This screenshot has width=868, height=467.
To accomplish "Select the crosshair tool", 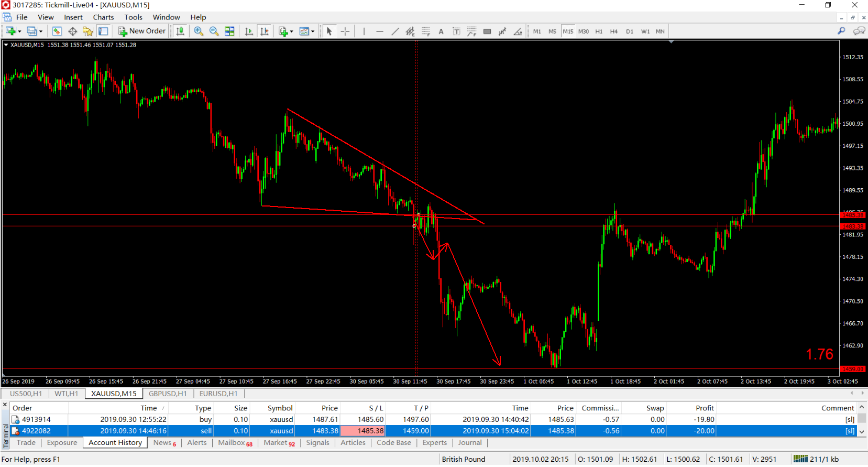I will click(345, 31).
